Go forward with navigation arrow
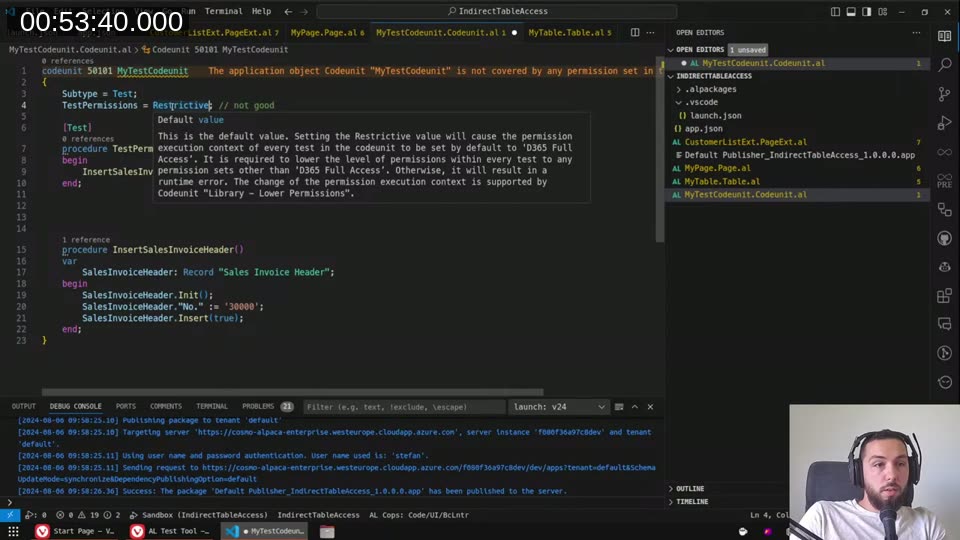Image resolution: width=960 pixels, height=540 pixels. (x=304, y=12)
